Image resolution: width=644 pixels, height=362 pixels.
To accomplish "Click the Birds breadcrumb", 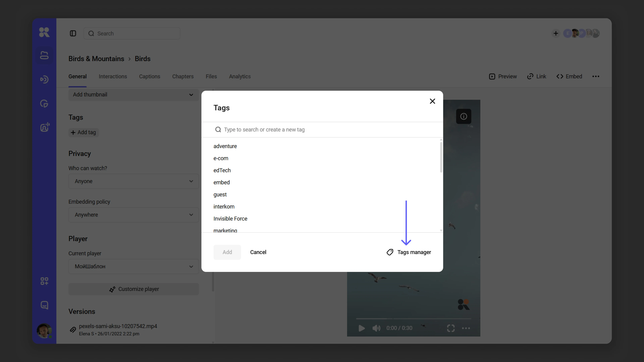I will tap(143, 59).
